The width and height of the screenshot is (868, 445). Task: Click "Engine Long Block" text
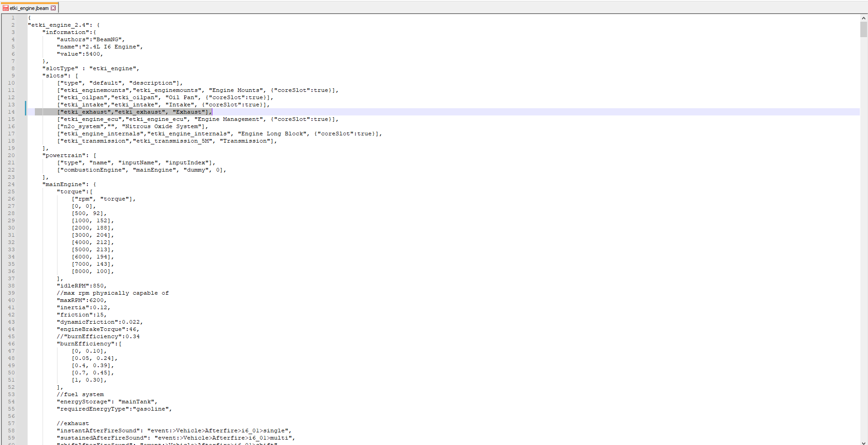click(272, 134)
